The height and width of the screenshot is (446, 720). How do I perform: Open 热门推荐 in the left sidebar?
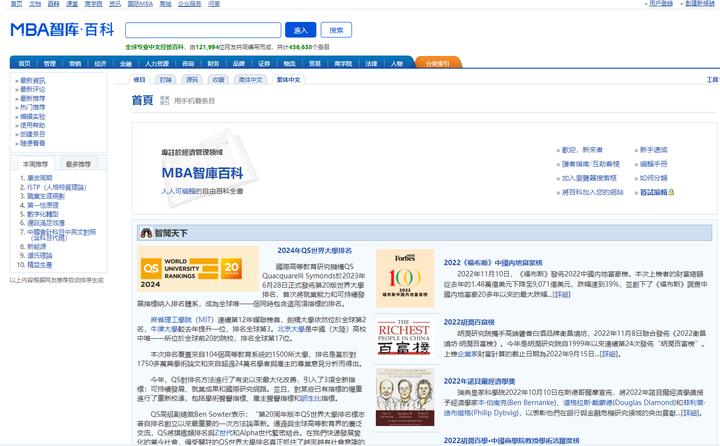click(33, 107)
